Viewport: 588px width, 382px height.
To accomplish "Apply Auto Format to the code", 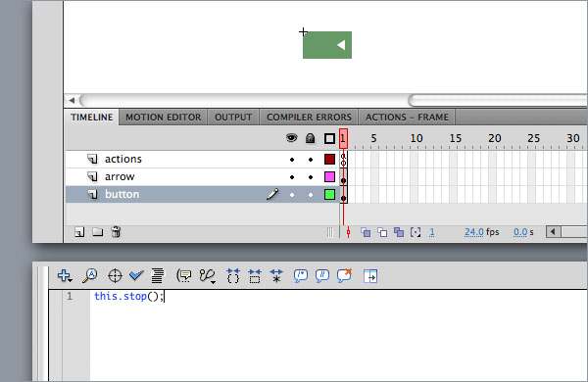I will click(158, 275).
